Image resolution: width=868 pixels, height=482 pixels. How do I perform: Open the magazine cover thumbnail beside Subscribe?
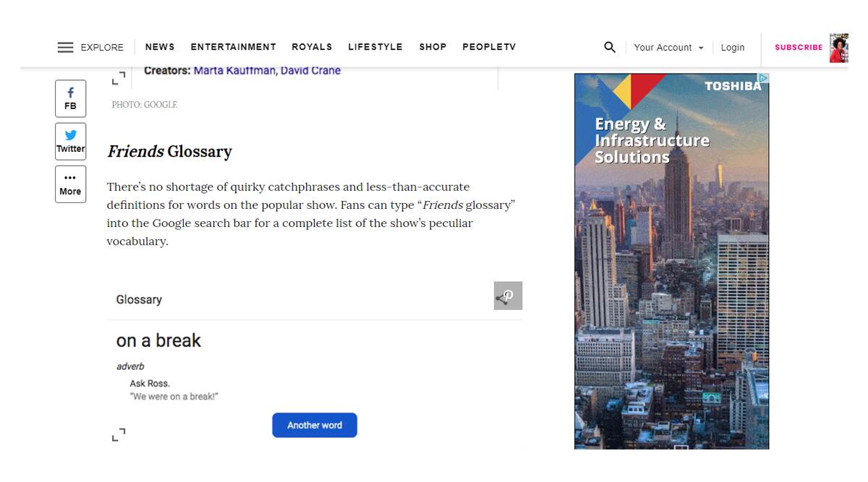pyautogui.click(x=838, y=48)
